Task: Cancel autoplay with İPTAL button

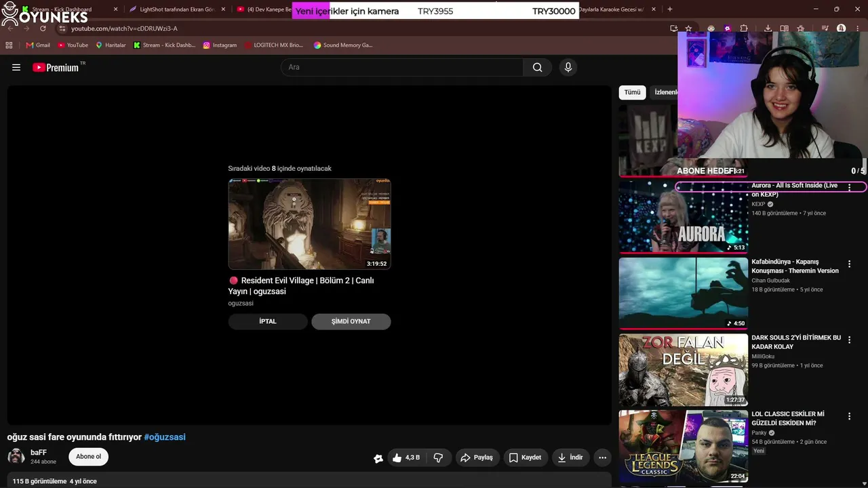Action: point(268,321)
